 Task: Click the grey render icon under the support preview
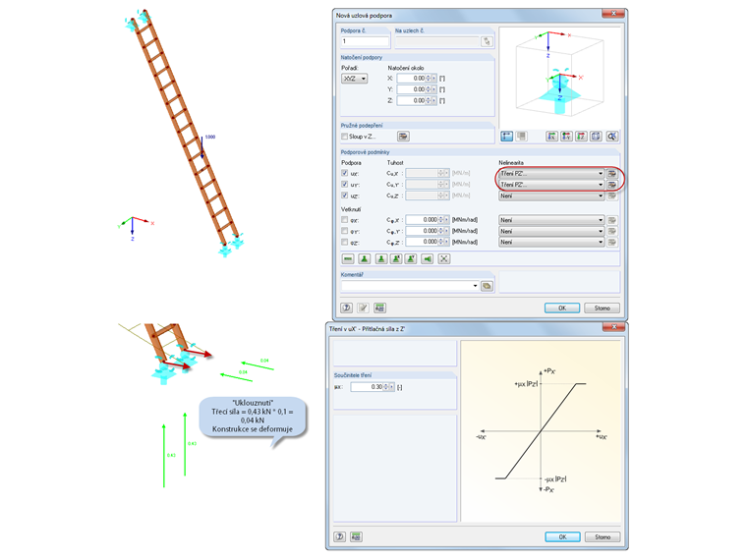point(521,137)
